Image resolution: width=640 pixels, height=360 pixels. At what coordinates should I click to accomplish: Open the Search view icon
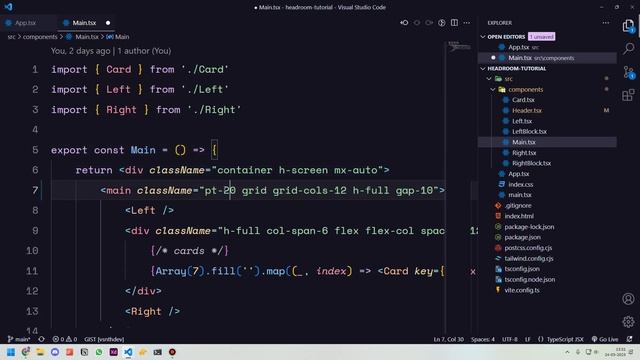(629, 48)
